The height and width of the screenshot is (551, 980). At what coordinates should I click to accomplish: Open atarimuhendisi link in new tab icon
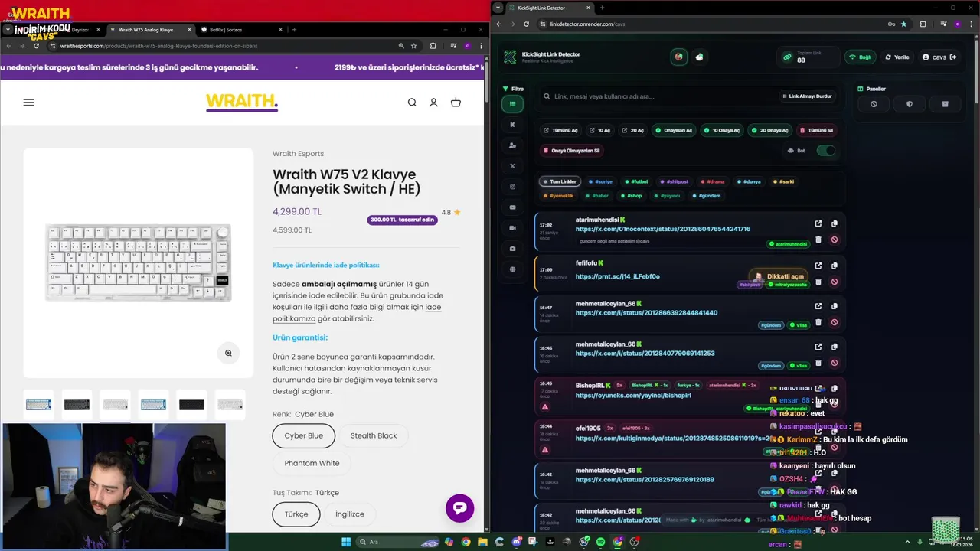point(818,223)
